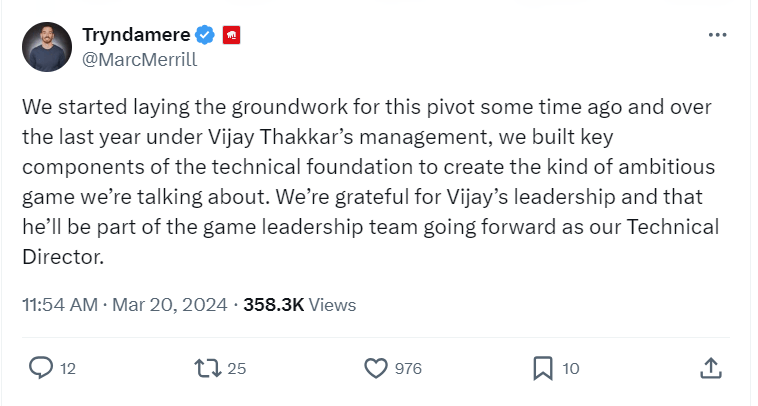
Task: Click the repost count 25
Action: click(x=237, y=369)
